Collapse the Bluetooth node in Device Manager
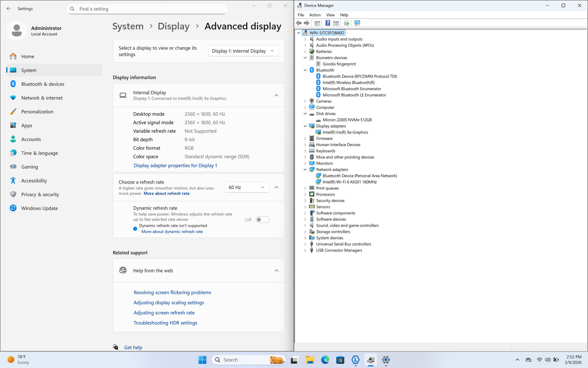The height and width of the screenshot is (368, 588). click(x=305, y=70)
